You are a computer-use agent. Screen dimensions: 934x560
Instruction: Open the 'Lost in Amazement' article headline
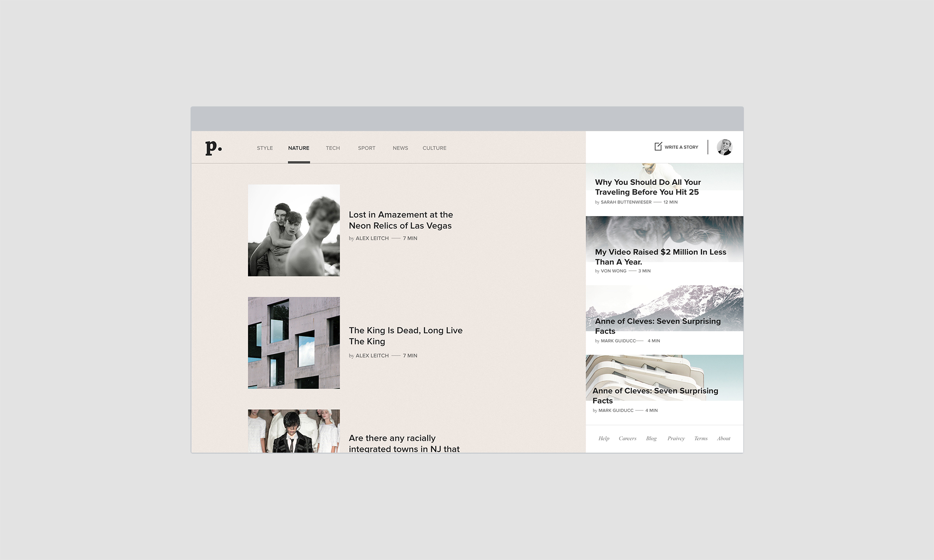401,220
